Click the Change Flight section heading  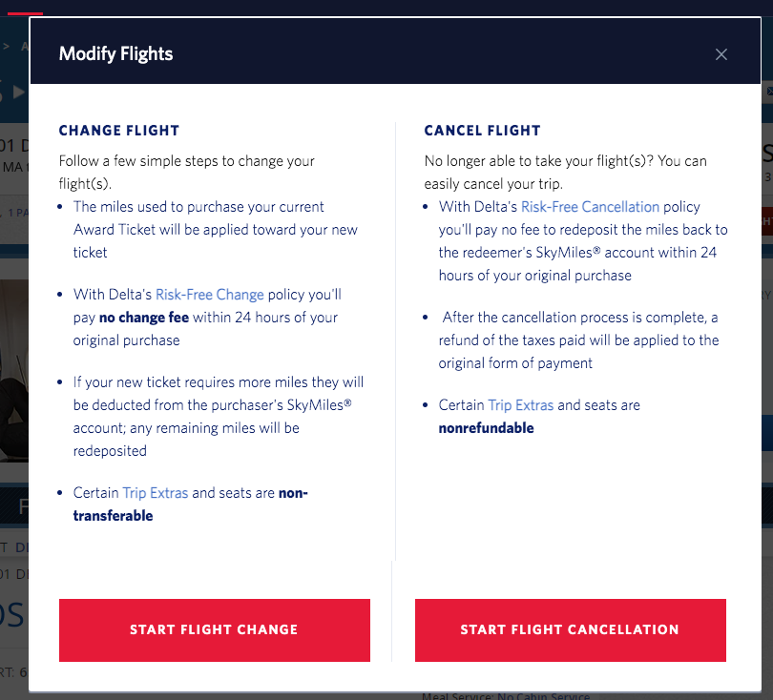coord(118,130)
